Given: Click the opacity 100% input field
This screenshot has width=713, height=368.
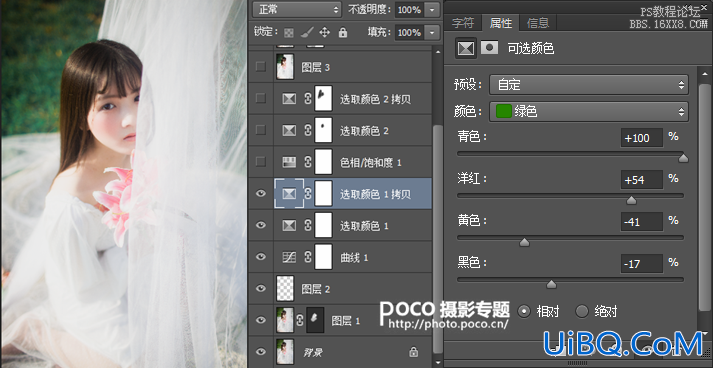Looking at the screenshot, I should (409, 9).
